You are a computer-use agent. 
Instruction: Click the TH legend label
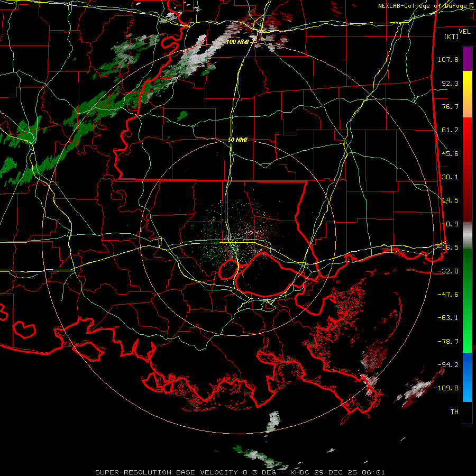454,412
